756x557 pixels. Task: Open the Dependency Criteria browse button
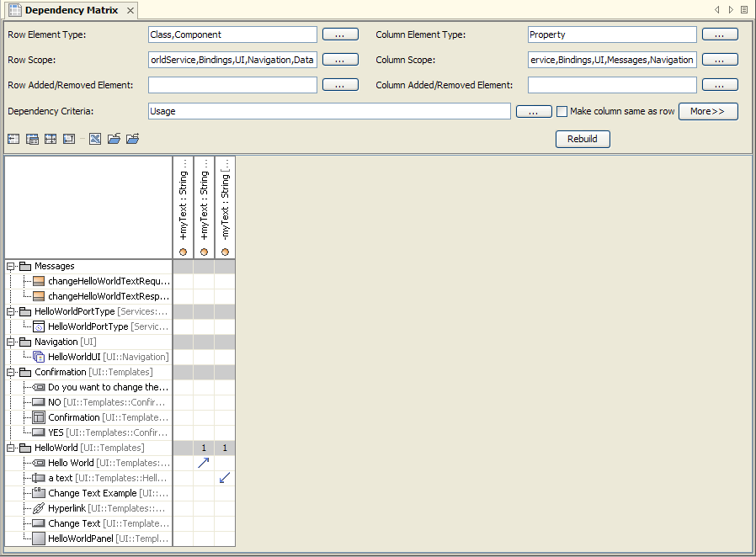pos(534,111)
